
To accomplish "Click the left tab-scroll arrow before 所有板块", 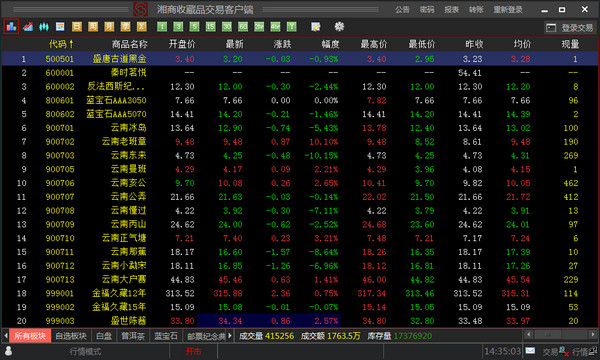I will (x=6, y=336).
